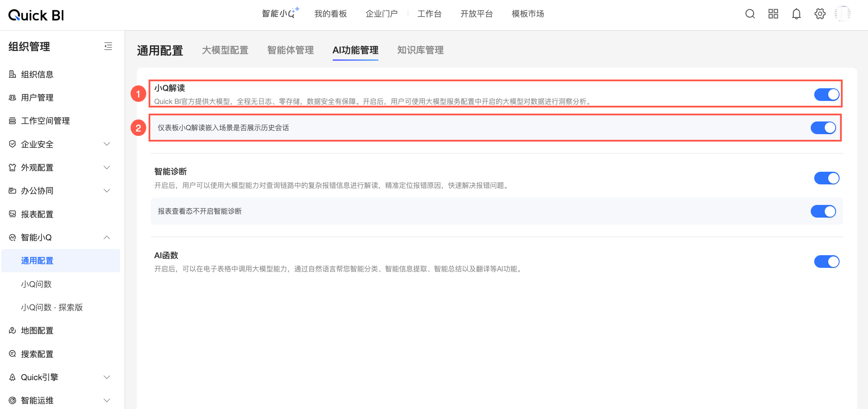Click the 智能运维 icon
Viewport: 868px width, 409px height.
click(13, 400)
